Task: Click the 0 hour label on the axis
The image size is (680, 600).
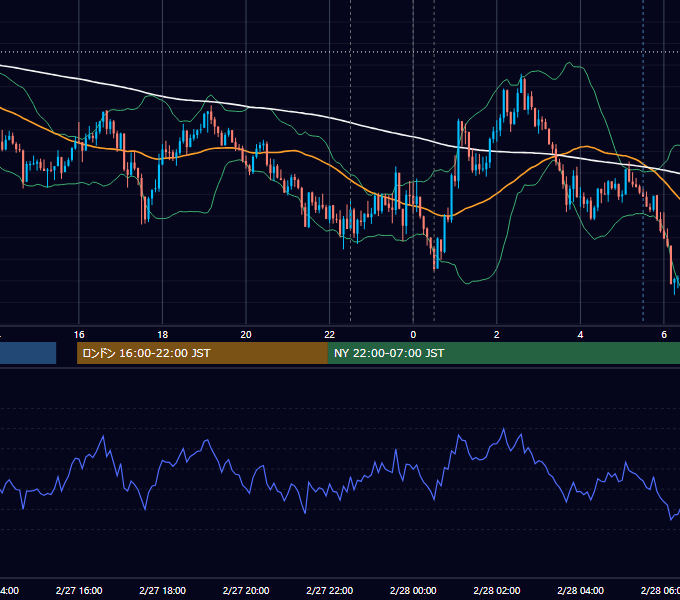Action: [x=413, y=335]
